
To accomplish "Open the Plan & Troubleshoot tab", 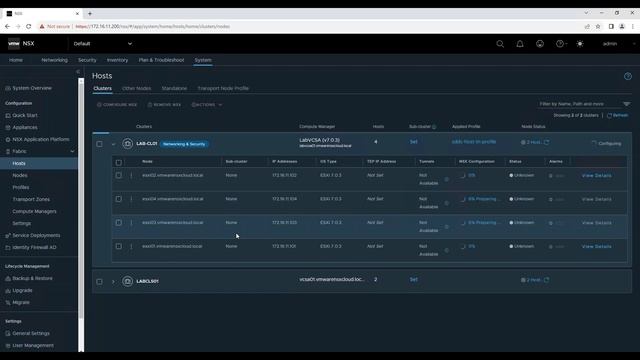I will [161, 60].
